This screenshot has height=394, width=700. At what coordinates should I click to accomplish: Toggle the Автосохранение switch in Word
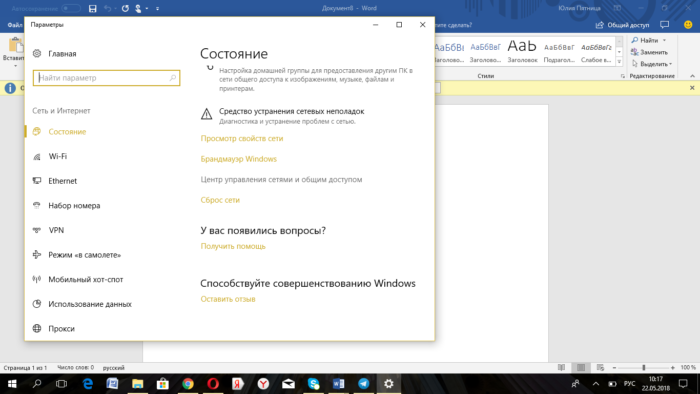[71, 8]
